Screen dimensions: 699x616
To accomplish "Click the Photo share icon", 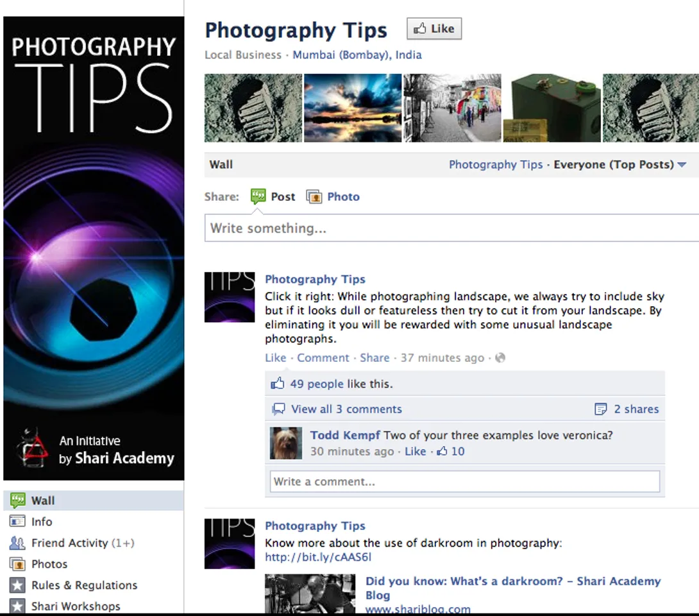I will [x=314, y=197].
